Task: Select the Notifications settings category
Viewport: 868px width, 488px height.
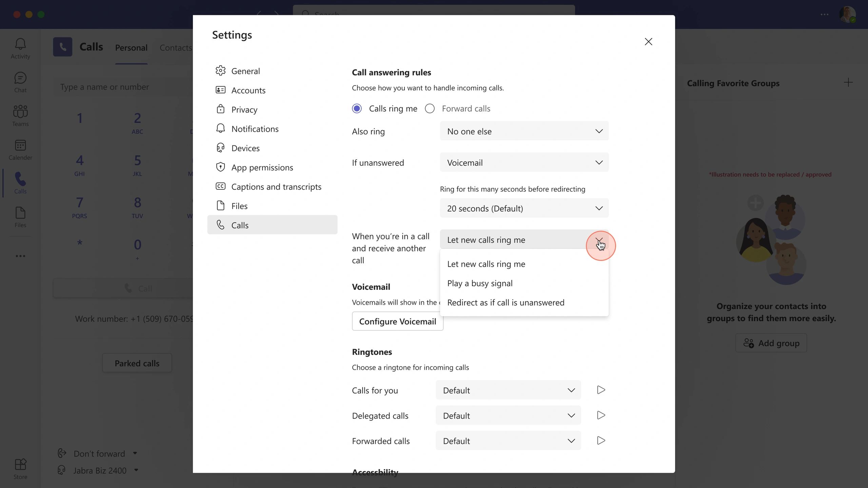Action: [x=254, y=128]
